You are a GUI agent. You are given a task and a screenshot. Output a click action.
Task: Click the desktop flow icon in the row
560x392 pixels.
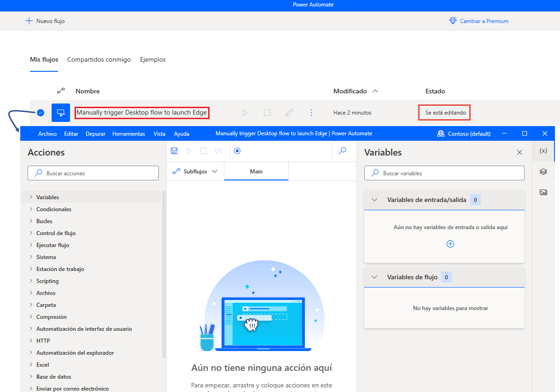click(x=60, y=113)
